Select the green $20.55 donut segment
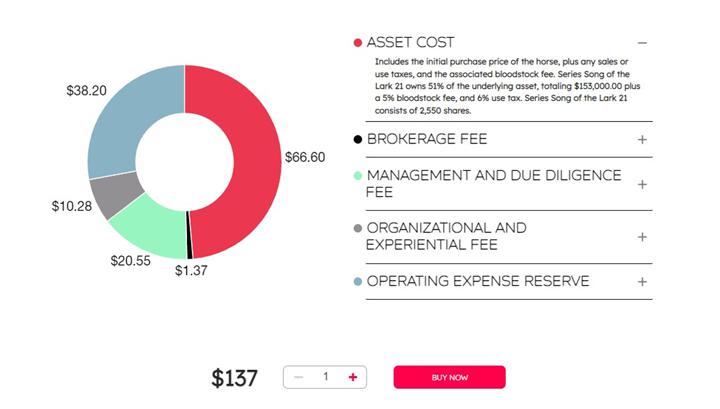This screenshot has height=409, width=720. click(152, 224)
